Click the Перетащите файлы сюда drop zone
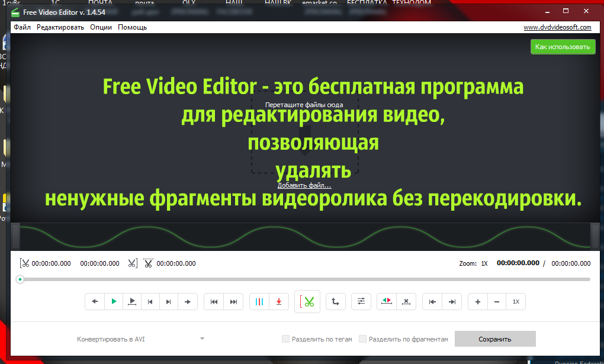This screenshot has height=364, width=604. [305, 132]
